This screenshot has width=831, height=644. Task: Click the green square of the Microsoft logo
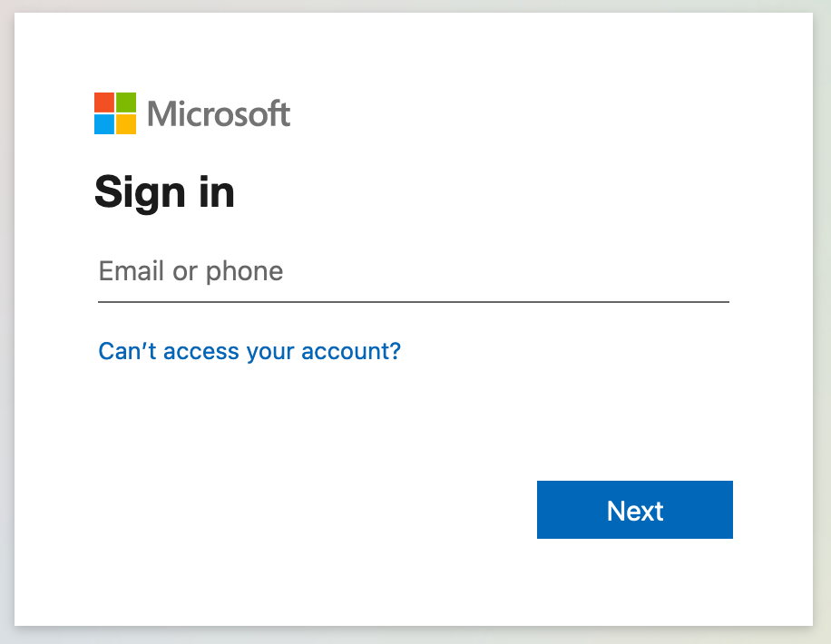tap(126, 102)
